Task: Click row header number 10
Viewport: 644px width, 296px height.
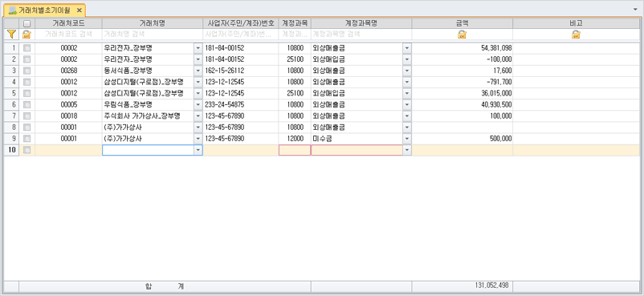Action: [11, 150]
